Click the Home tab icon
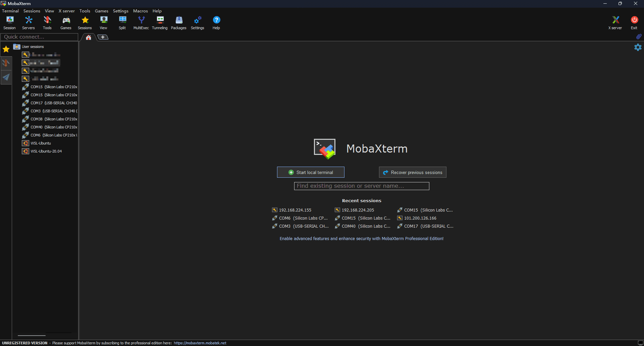 click(x=89, y=37)
